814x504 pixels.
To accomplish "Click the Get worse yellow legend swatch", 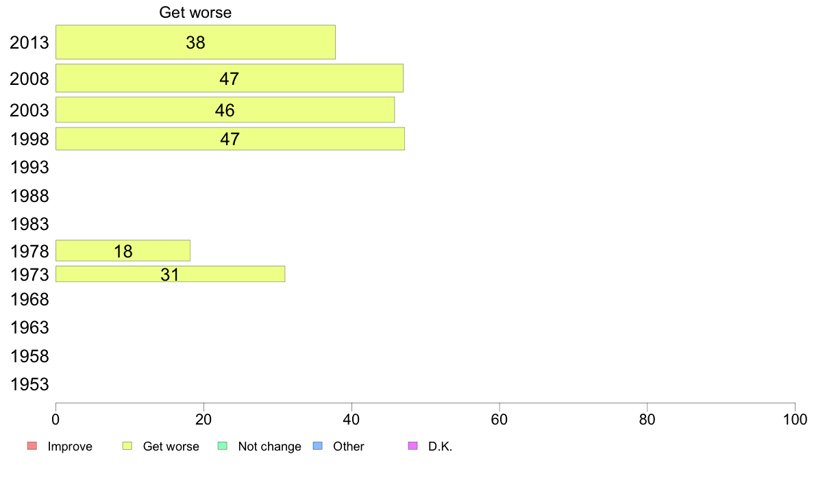I will tap(127, 446).
